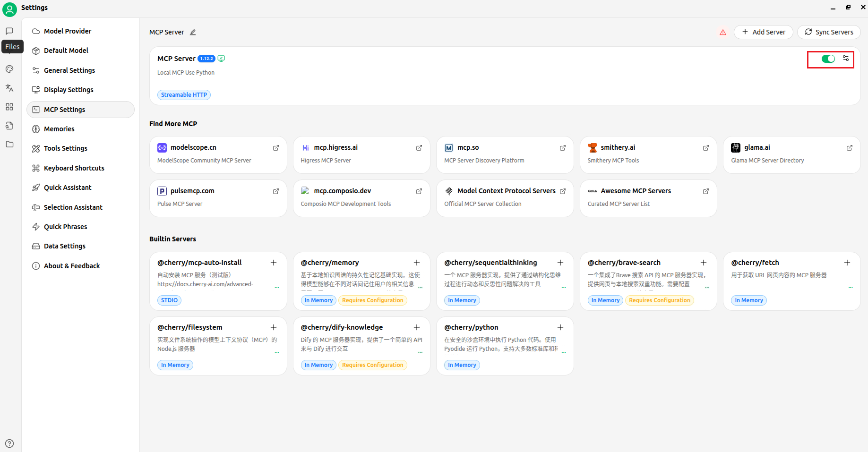
Task: Open the smithery.ai external link icon
Action: click(706, 148)
